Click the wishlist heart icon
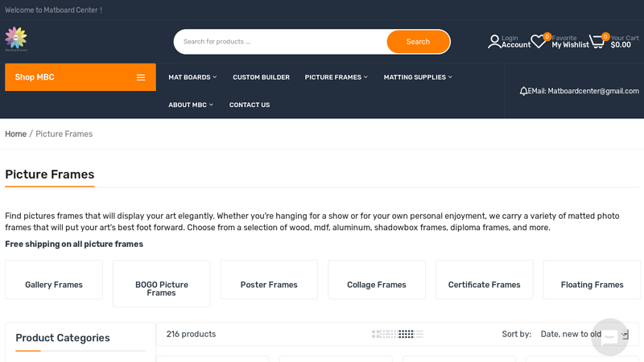 538,42
